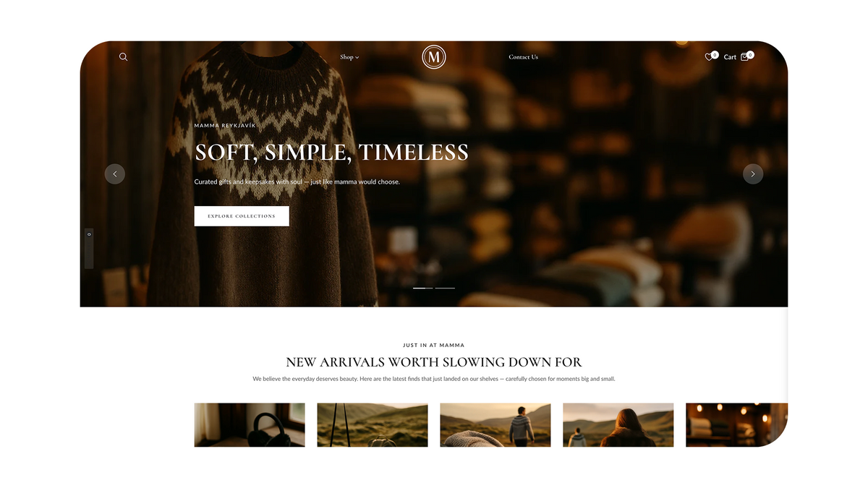Select the first slide indicator bar
This screenshot has height=488, width=868.
point(423,288)
